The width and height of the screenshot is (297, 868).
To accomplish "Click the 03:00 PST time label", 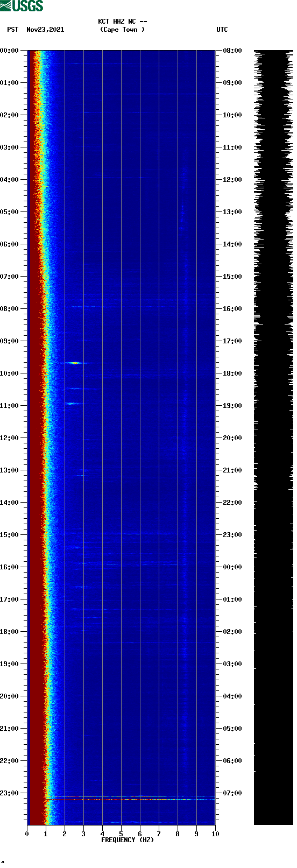I will pos(10,147).
